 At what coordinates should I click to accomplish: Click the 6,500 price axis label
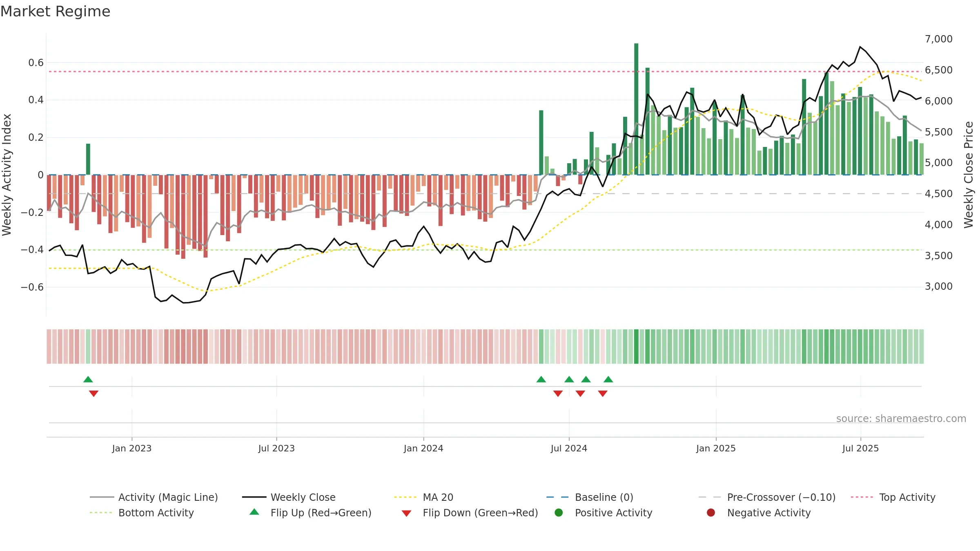939,70
